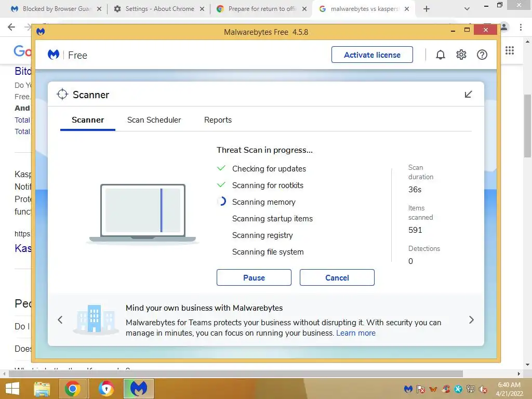
Task: Collapse the Scanner panel with the arrow icon
Action: (468, 95)
